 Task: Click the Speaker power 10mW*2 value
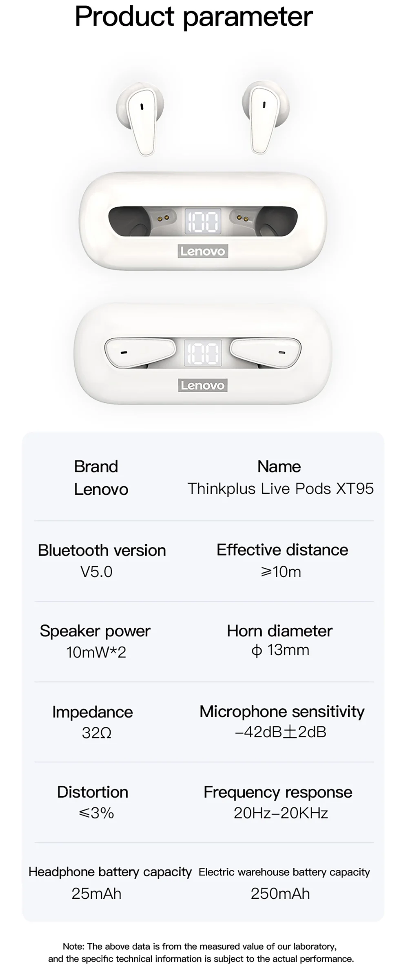[x=96, y=652]
